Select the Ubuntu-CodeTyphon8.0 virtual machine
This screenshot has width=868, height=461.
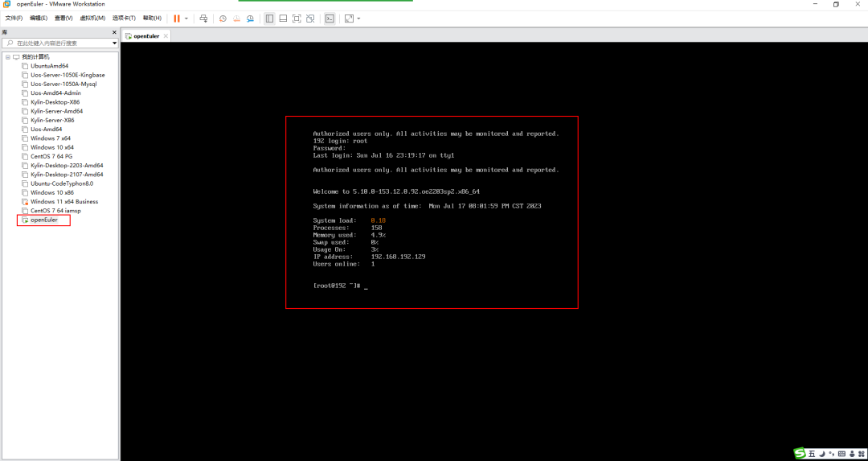[61, 183]
